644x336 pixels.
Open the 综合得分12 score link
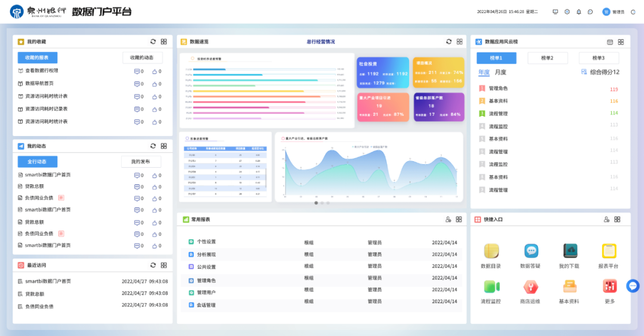600,72
